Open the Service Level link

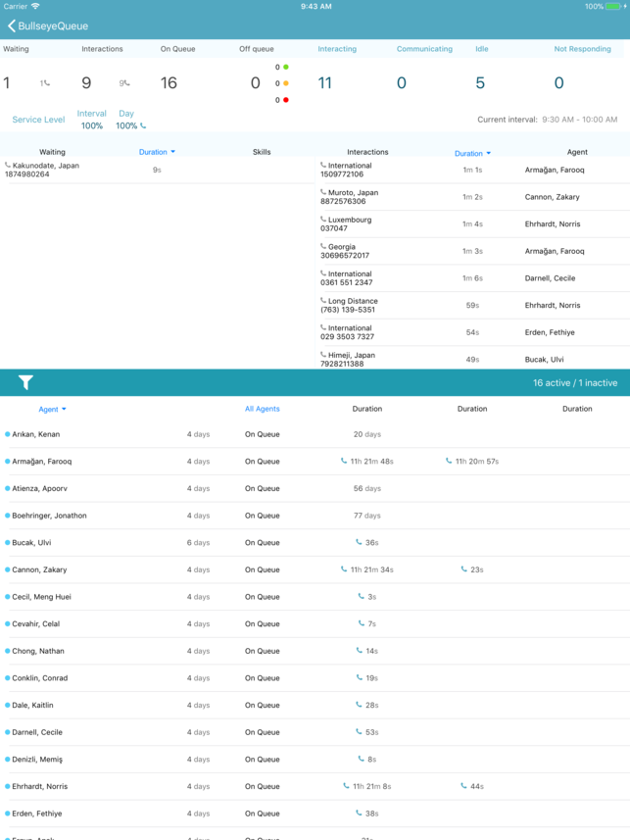[38, 120]
